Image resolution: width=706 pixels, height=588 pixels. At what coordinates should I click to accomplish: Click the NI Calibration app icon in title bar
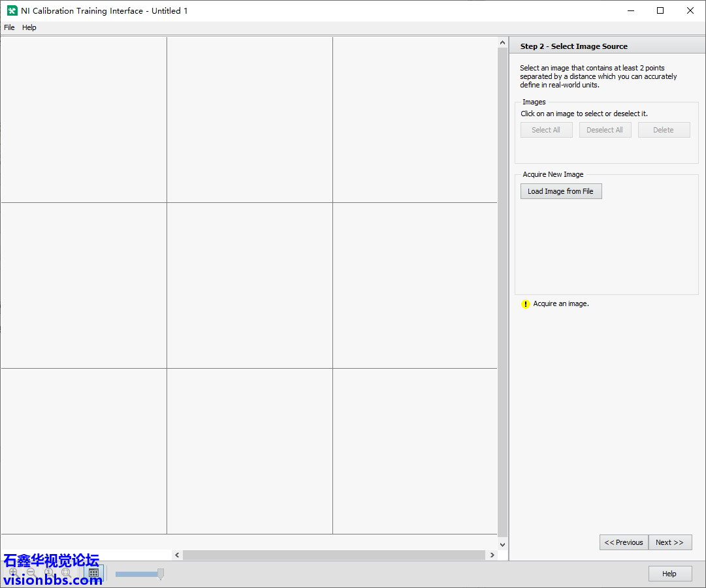(12, 10)
